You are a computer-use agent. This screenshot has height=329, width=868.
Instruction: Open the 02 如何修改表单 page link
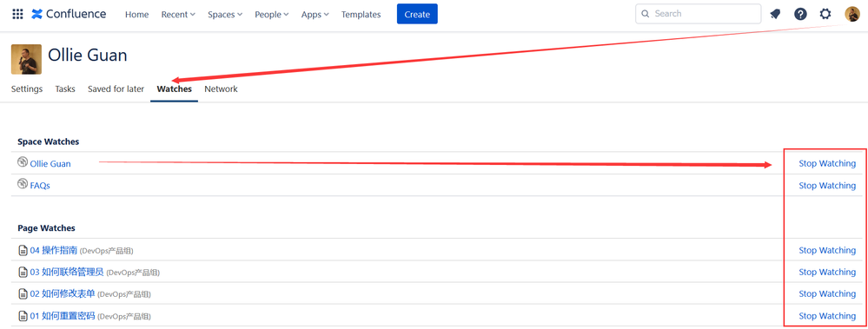click(x=63, y=293)
